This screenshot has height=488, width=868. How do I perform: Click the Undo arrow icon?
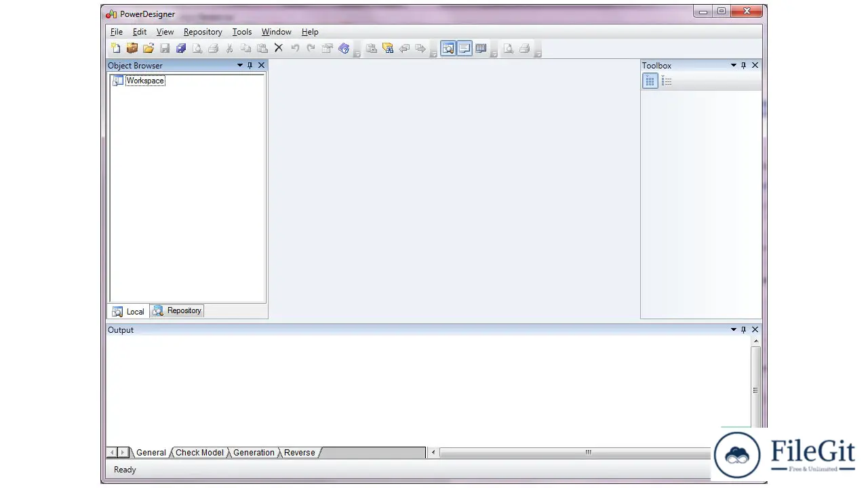(295, 49)
